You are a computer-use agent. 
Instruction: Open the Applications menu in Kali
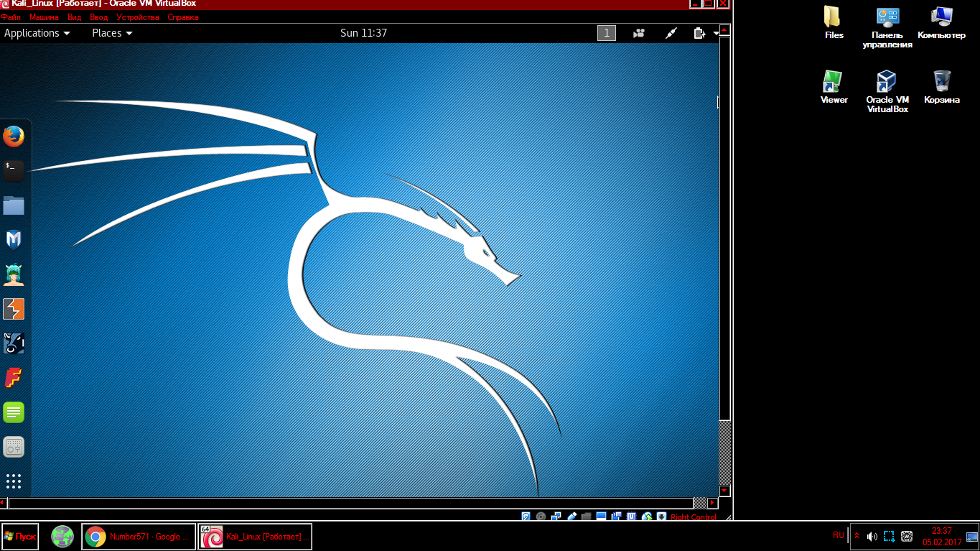click(37, 33)
